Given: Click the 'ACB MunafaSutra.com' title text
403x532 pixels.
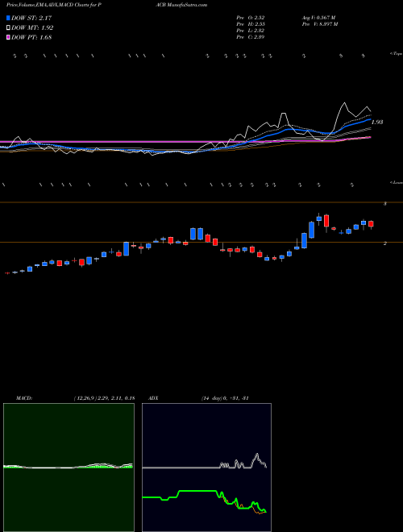Looking at the screenshot, I should click(183, 5).
